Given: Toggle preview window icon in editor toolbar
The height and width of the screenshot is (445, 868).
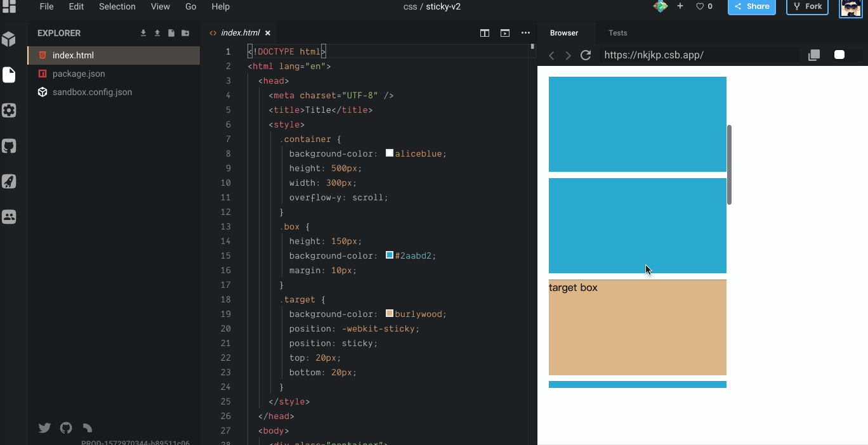Looking at the screenshot, I should (505, 33).
